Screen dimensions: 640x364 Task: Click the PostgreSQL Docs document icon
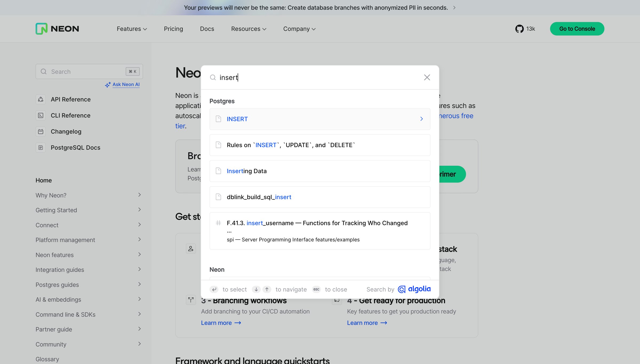41,147
